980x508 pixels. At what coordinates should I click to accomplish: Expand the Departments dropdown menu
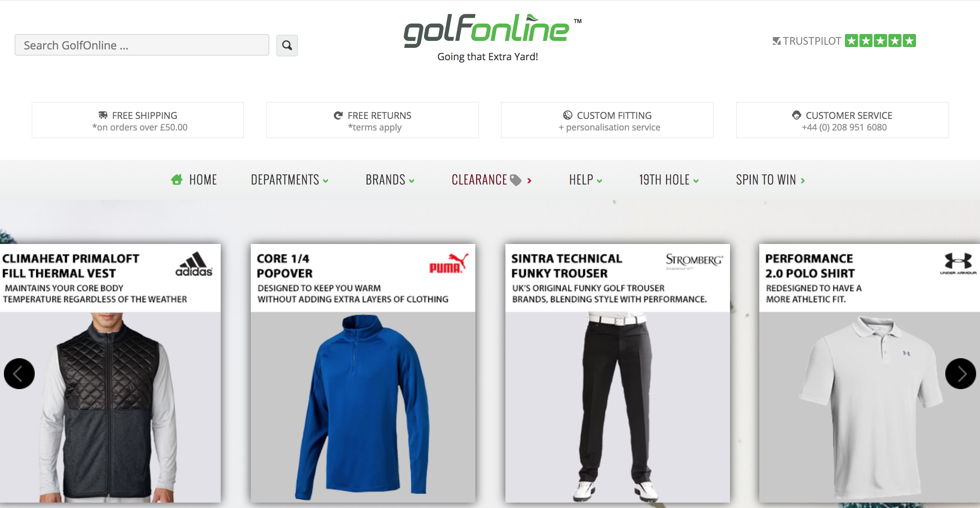289,180
